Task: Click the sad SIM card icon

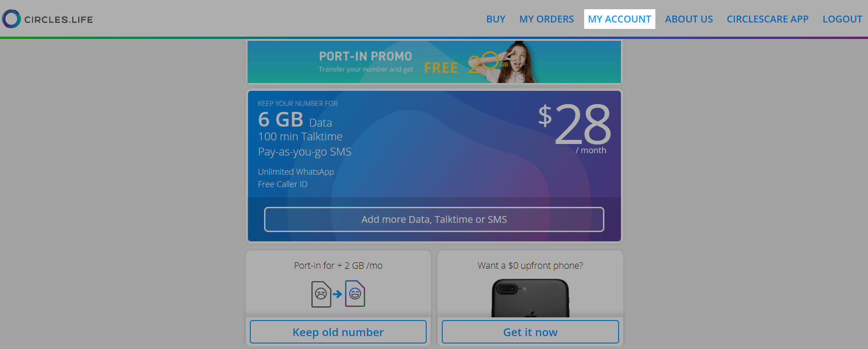Action: 321,294
